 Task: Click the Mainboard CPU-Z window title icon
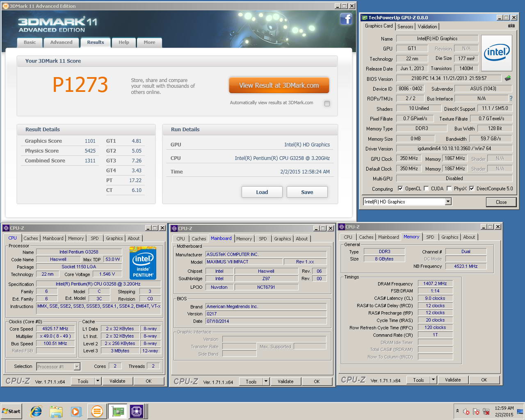coord(174,228)
